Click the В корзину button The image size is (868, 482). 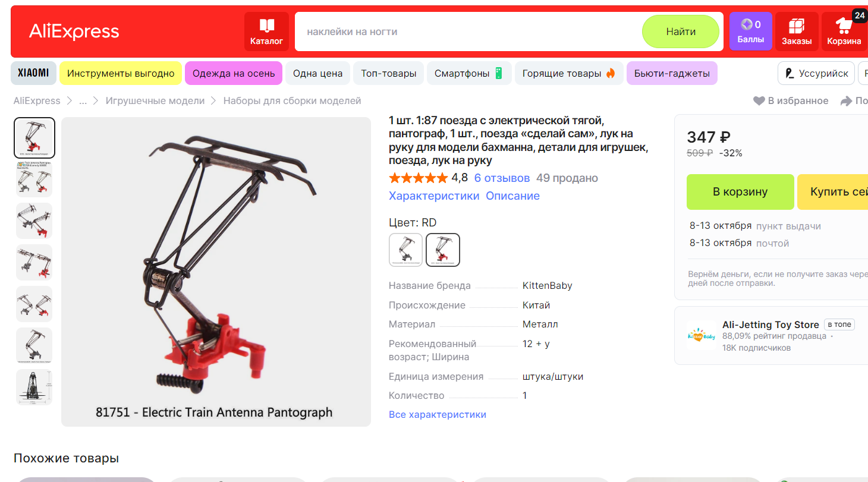[740, 192]
